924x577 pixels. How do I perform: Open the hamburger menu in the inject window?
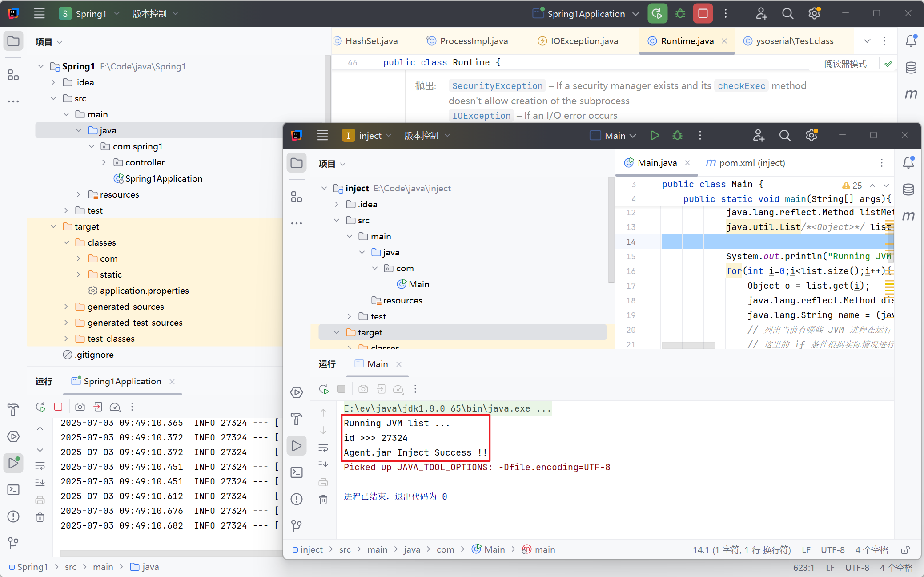(322, 135)
